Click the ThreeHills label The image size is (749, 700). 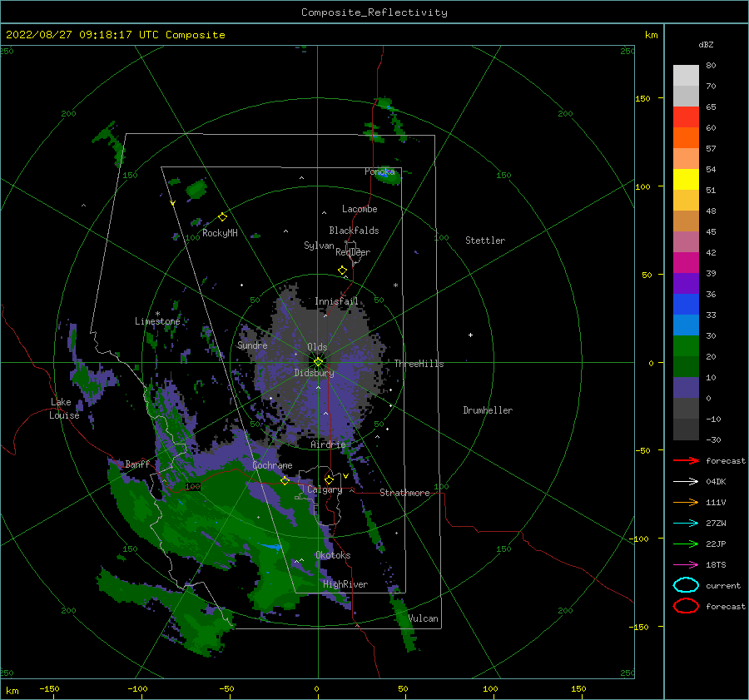pos(419,364)
